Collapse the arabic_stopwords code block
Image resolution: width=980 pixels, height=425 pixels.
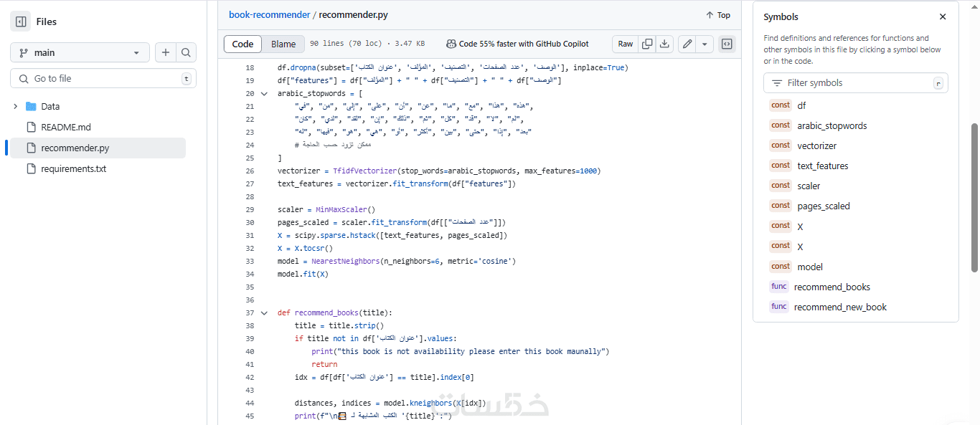(x=264, y=94)
